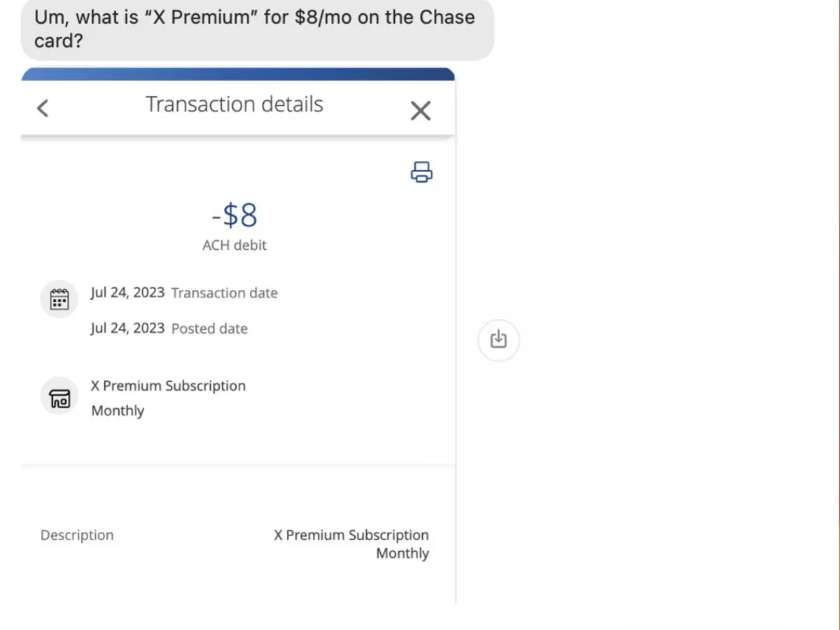Tap the calendar icon beside transaction dates

point(59,298)
